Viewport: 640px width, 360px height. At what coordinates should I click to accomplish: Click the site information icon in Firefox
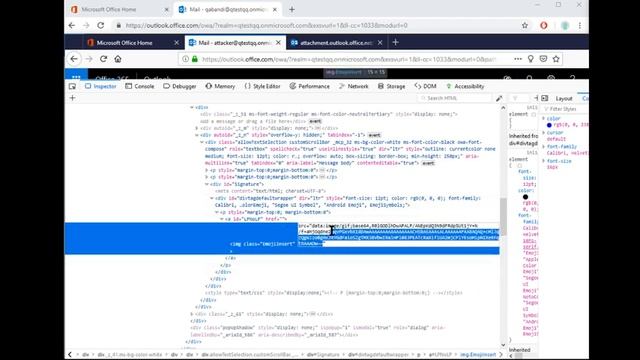[185, 59]
